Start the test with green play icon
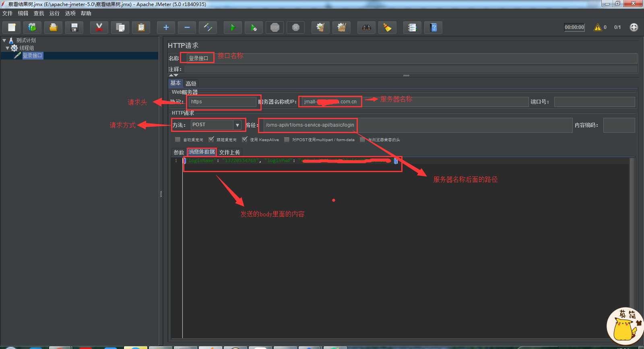The width and height of the screenshot is (644, 349). click(233, 27)
